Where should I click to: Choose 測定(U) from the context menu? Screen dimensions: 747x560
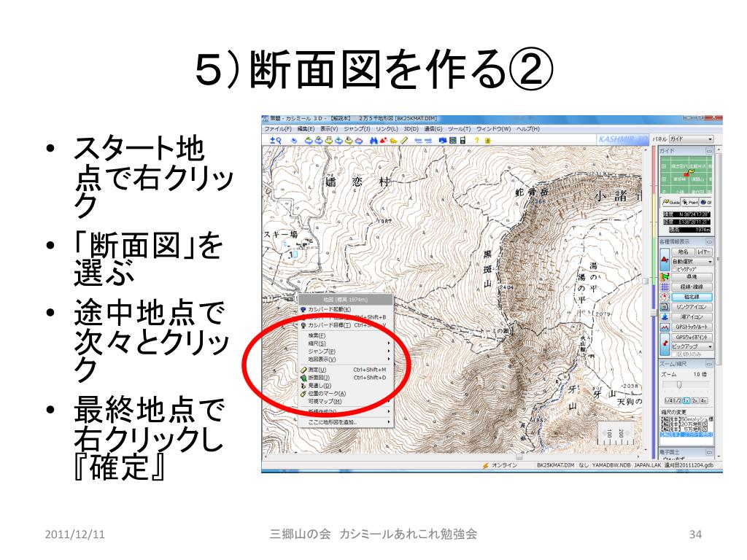346,370
